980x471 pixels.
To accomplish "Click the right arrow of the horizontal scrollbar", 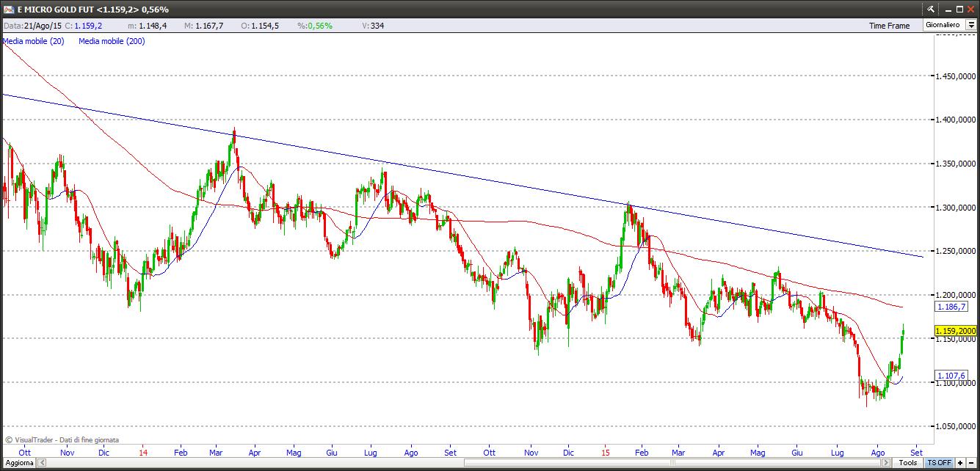I will [887, 462].
